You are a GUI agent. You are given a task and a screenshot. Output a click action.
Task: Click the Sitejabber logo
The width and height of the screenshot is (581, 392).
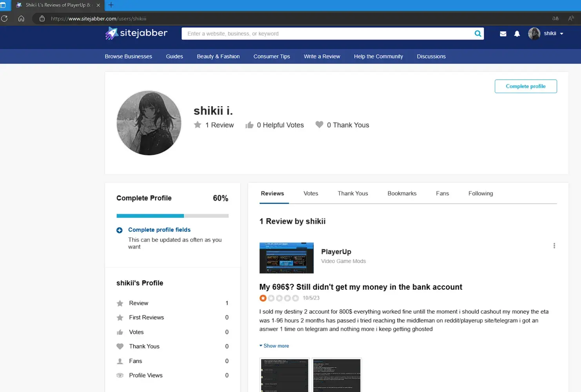click(x=136, y=33)
